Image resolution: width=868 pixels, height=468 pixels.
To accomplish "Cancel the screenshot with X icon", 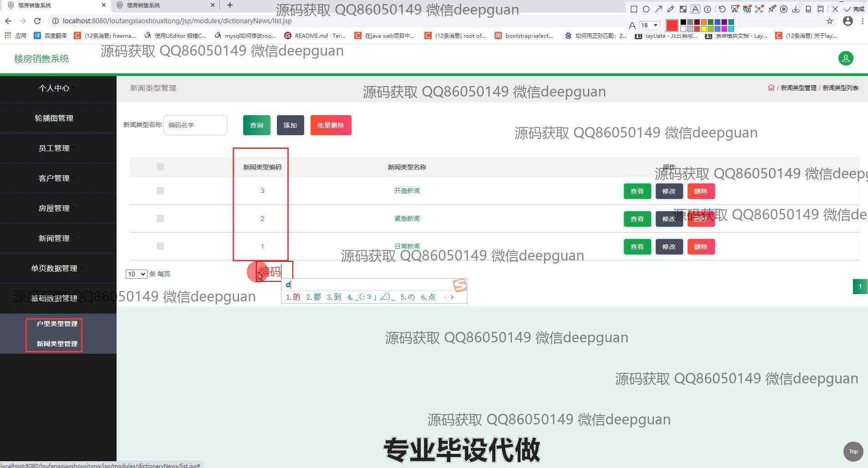I will tap(835, 9).
